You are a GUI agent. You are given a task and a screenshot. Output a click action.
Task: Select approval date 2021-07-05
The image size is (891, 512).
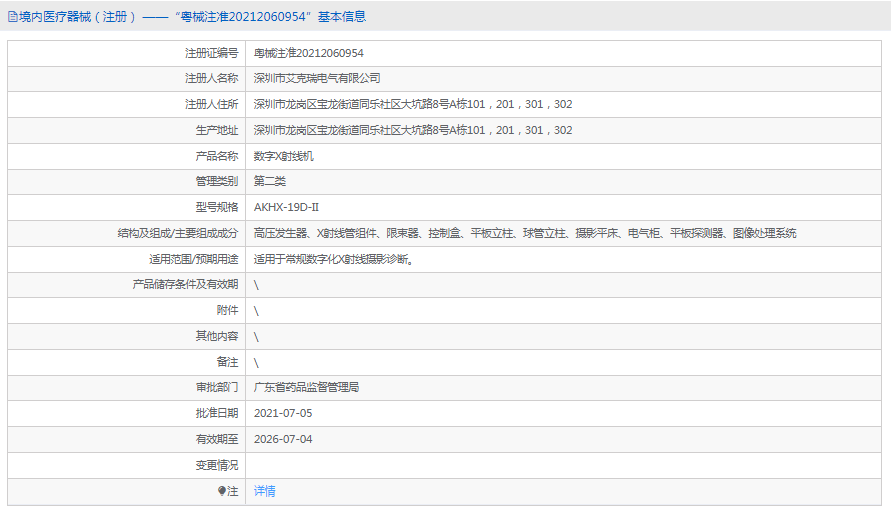tap(283, 413)
